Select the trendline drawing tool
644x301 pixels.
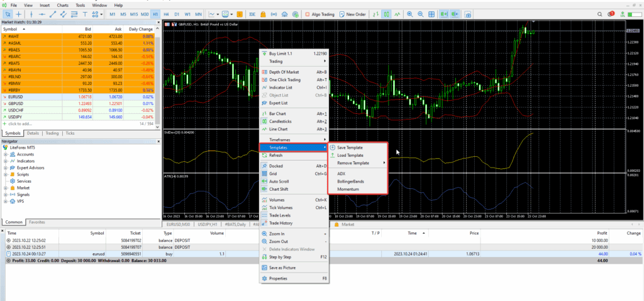[x=54, y=13]
